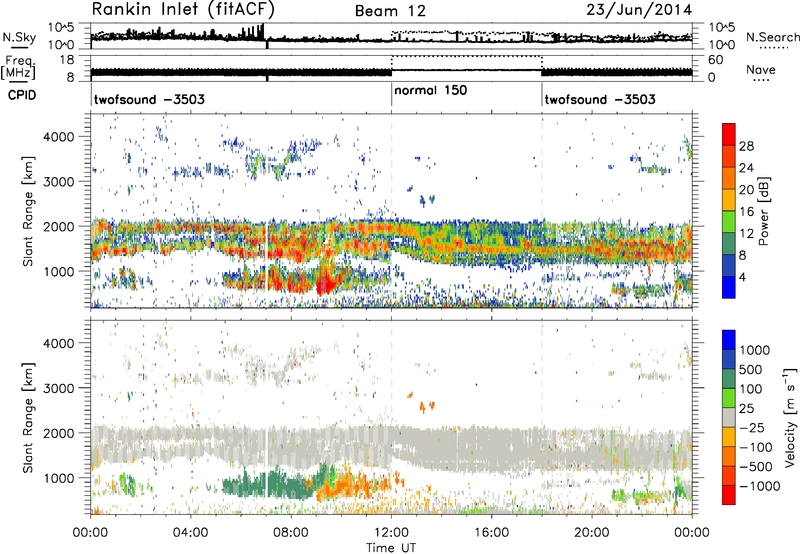Click the '-1000' label on Velocity colorbar
This screenshot has height=554, width=800.
pos(760,486)
